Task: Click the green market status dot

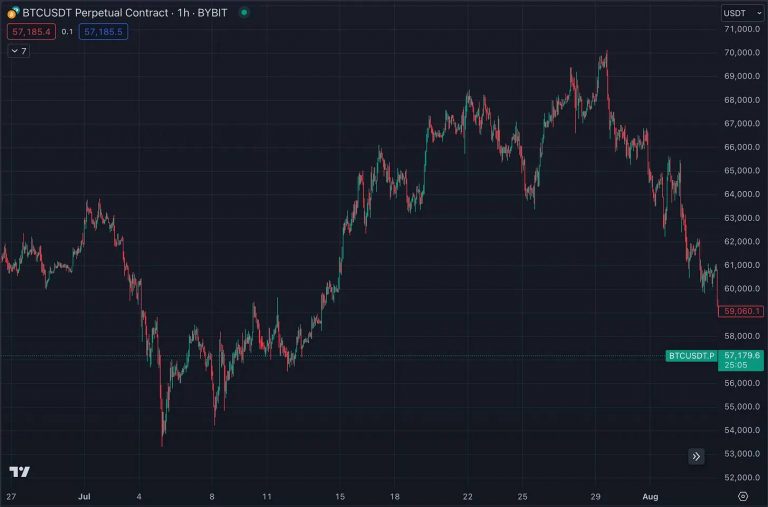Action: click(244, 12)
